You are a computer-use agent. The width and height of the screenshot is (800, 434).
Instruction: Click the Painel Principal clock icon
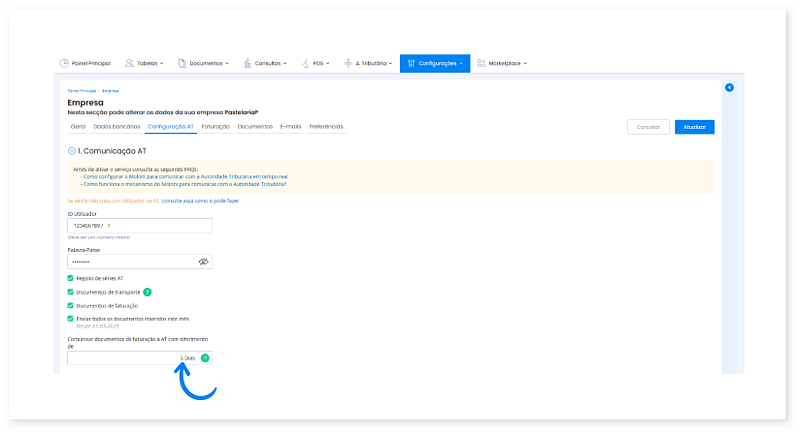click(65, 63)
